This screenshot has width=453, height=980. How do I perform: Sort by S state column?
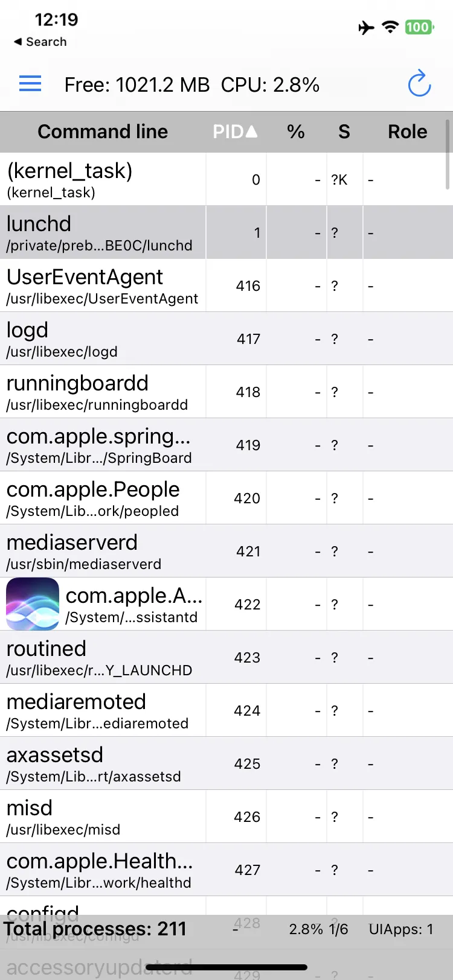click(x=344, y=132)
